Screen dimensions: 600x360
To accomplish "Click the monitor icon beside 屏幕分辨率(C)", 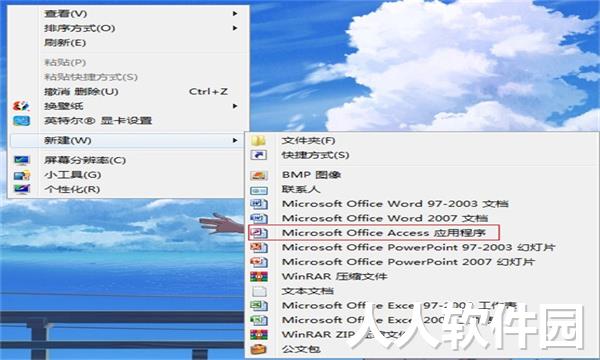I will [x=21, y=160].
